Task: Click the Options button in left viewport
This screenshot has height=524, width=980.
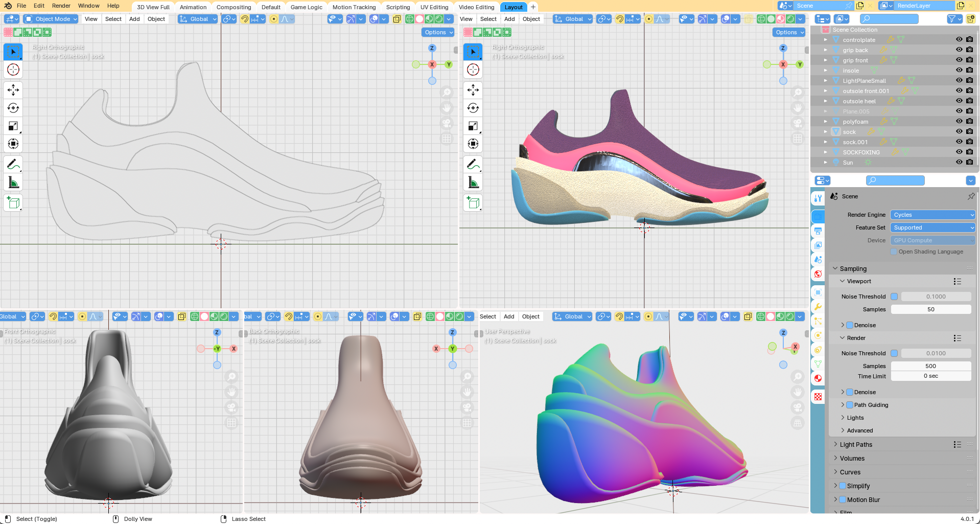Action: 438,32
